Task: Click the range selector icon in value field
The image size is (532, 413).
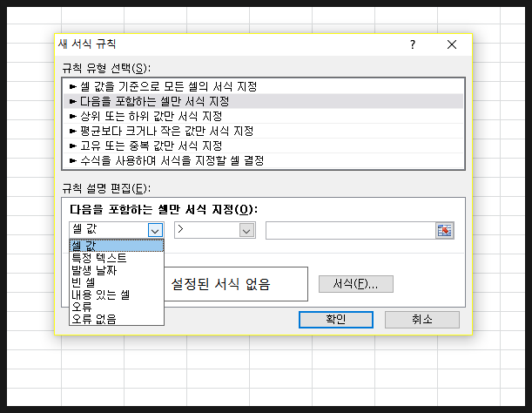Action: [x=445, y=231]
